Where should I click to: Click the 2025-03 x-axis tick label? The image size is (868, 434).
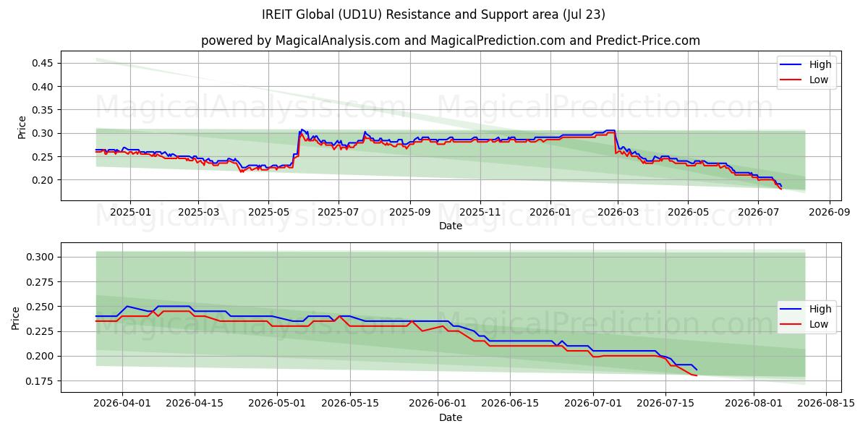(x=199, y=212)
